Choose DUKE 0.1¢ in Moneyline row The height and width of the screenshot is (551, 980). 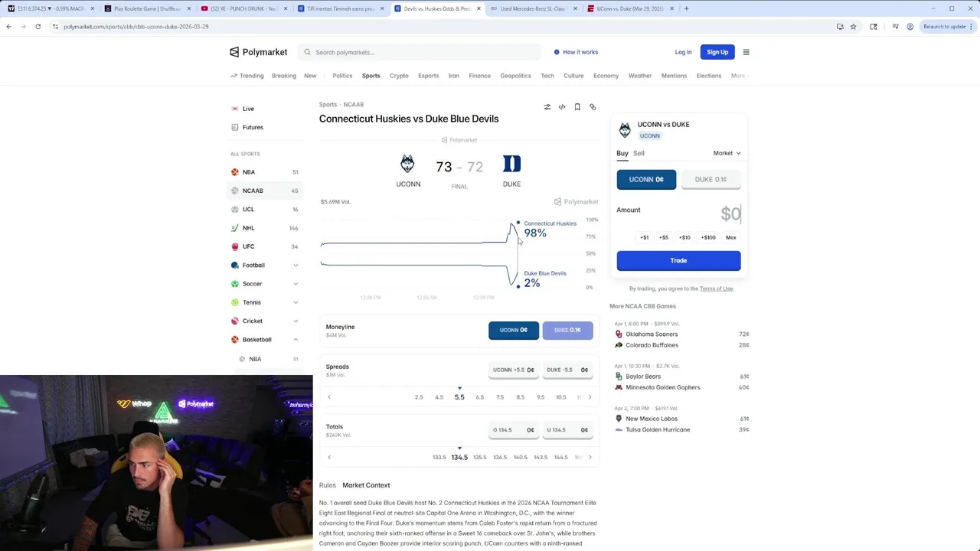567,330
